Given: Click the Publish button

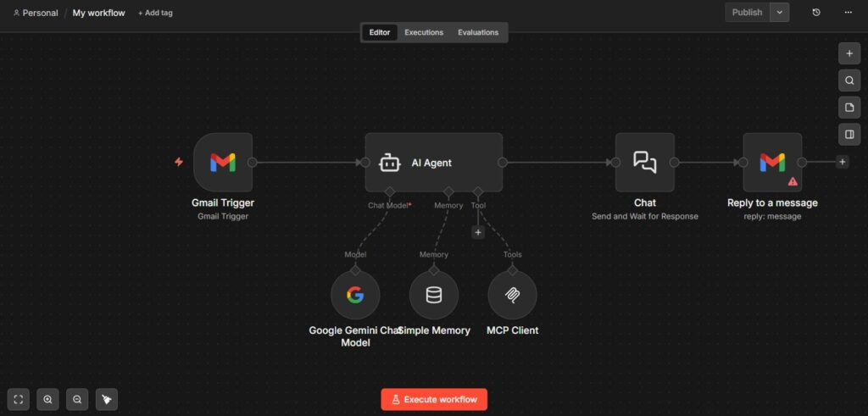Looking at the screenshot, I should tap(748, 12).
